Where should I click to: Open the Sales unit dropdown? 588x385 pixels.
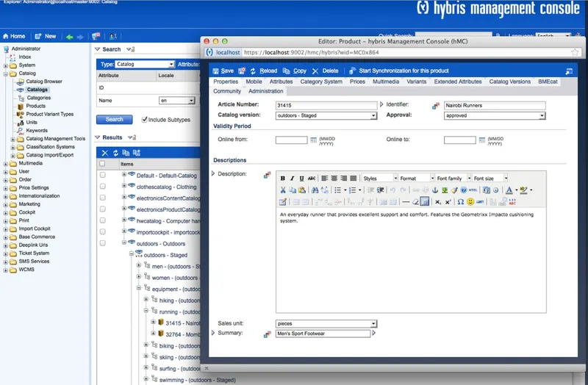point(326,323)
